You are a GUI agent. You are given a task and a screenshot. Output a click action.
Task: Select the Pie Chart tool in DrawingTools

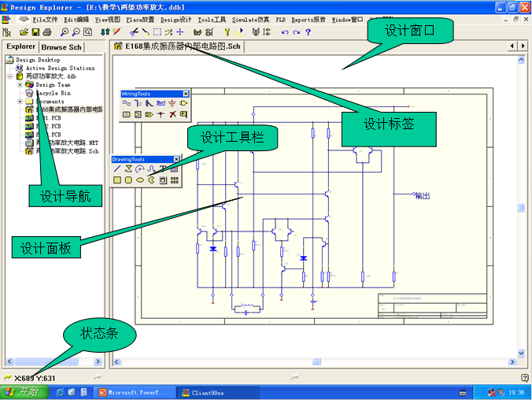click(151, 180)
